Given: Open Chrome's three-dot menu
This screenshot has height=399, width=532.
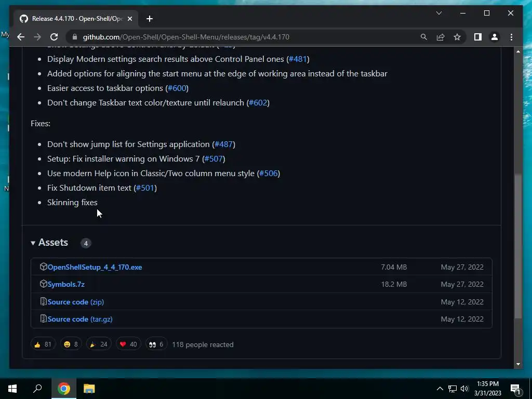Looking at the screenshot, I should tap(512, 37).
